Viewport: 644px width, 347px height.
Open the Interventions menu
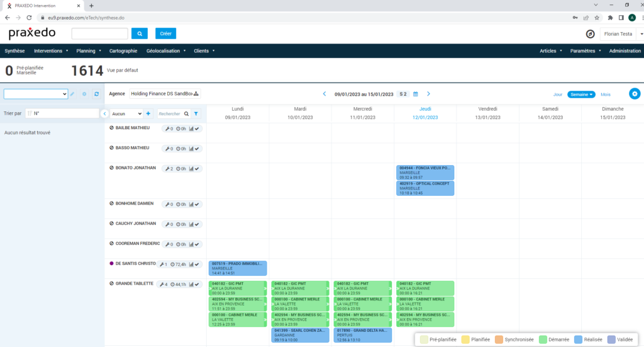point(51,51)
